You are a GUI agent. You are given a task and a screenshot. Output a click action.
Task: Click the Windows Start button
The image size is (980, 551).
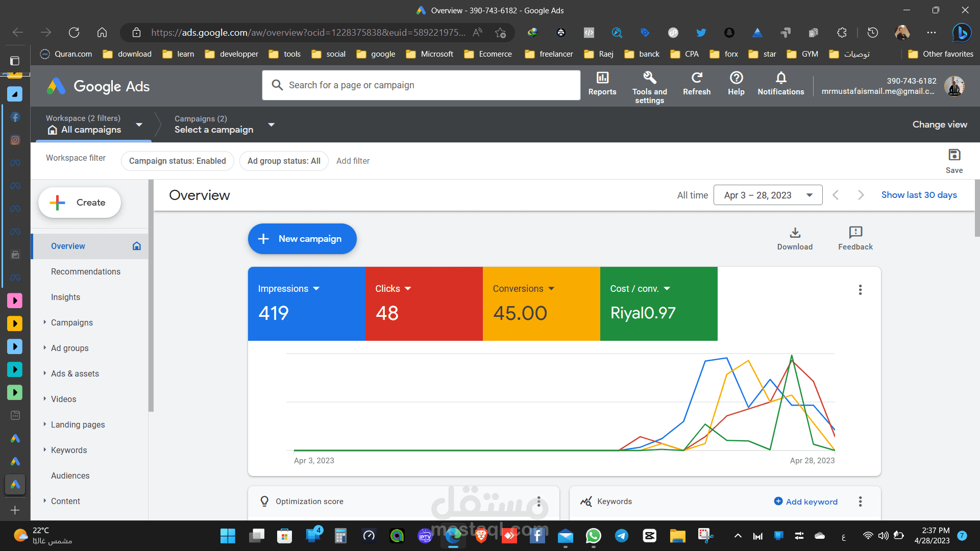(x=228, y=536)
